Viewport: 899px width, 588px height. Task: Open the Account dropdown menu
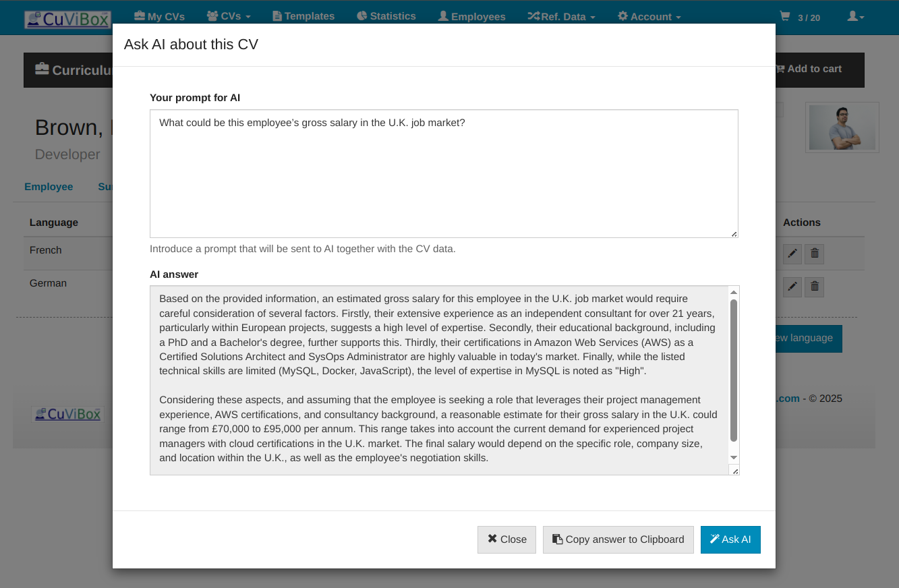pyautogui.click(x=649, y=16)
